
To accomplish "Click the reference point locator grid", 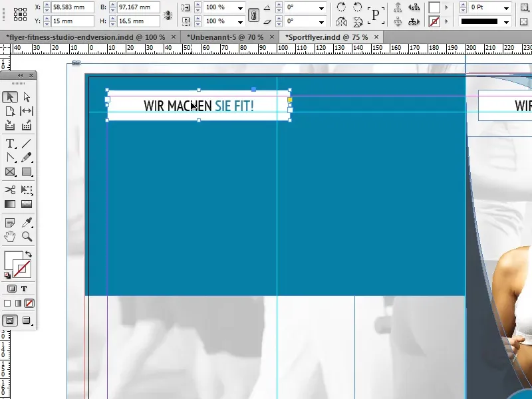I will click(21, 14).
